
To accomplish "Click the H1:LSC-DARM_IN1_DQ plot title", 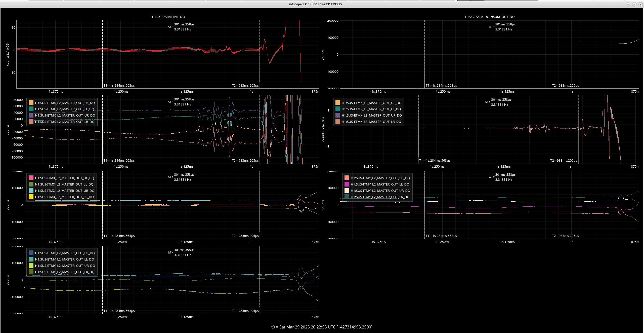I will pyautogui.click(x=168, y=17).
